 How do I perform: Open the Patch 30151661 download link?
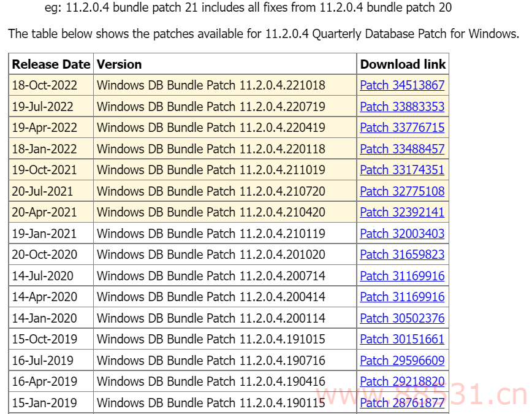pos(402,339)
